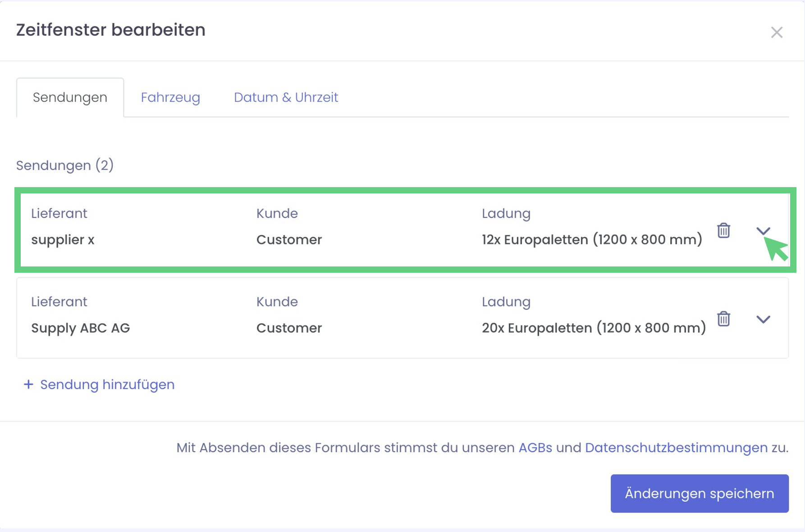Select the Sendungen tab
This screenshot has height=532, width=805.
coord(70,97)
